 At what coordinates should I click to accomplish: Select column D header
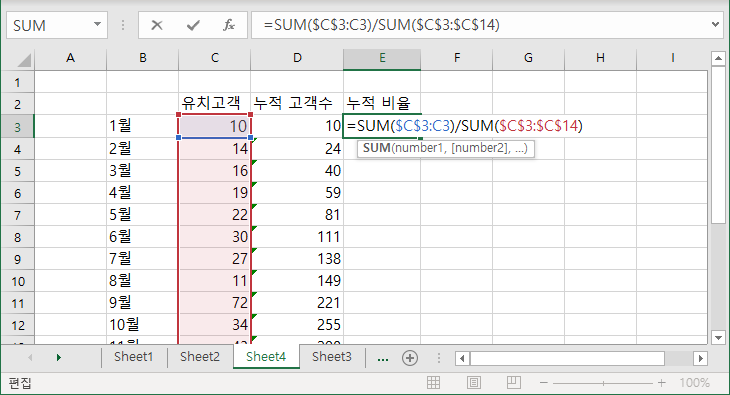click(297, 58)
